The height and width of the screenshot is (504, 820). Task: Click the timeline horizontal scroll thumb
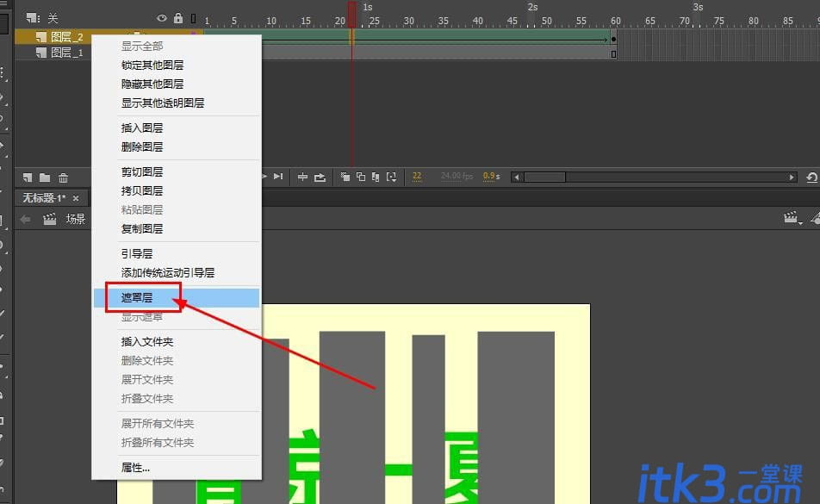pyautogui.click(x=544, y=177)
